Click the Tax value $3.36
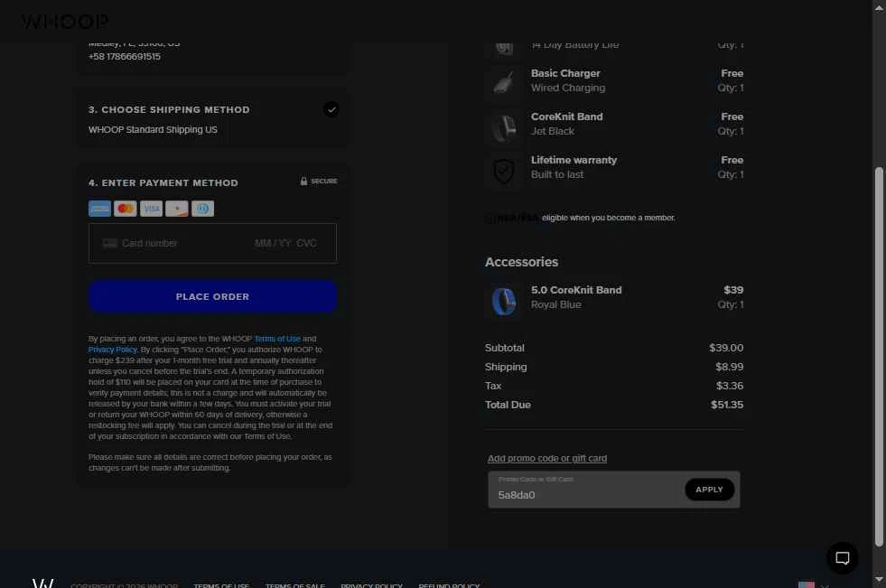The width and height of the screenshot is (886, 588). [729, 386]
